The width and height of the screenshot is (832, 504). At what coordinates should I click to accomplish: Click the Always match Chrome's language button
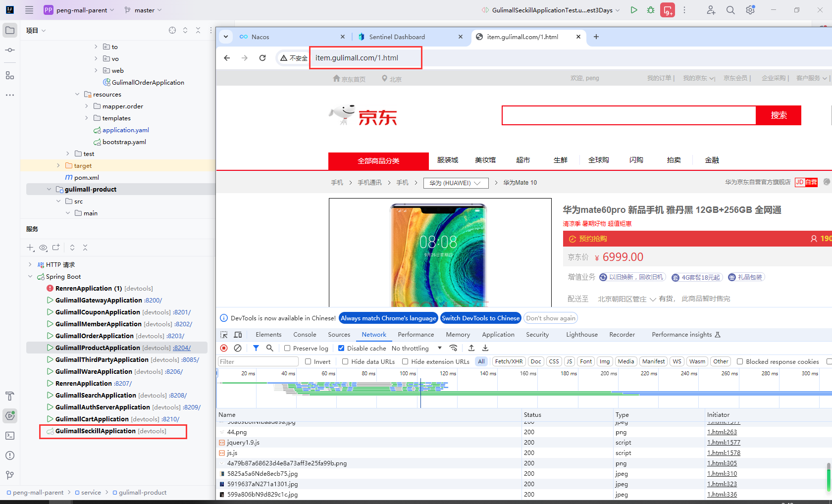click(x=388, y=318)
